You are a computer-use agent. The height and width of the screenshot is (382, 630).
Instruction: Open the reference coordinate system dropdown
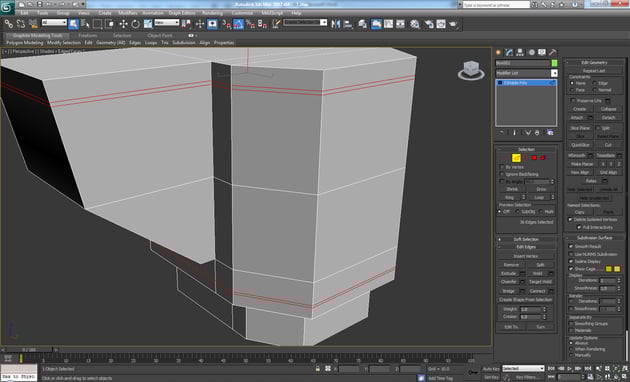coord(167,22)
